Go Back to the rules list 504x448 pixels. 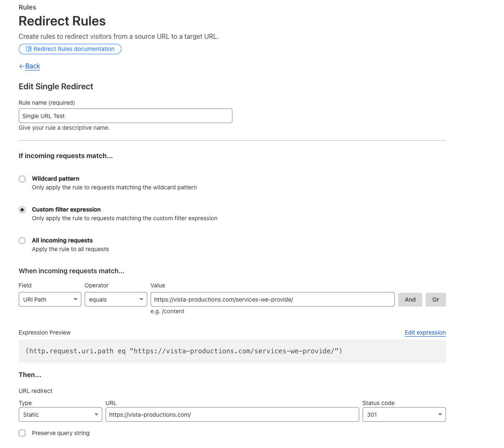(x=33, y=66)
